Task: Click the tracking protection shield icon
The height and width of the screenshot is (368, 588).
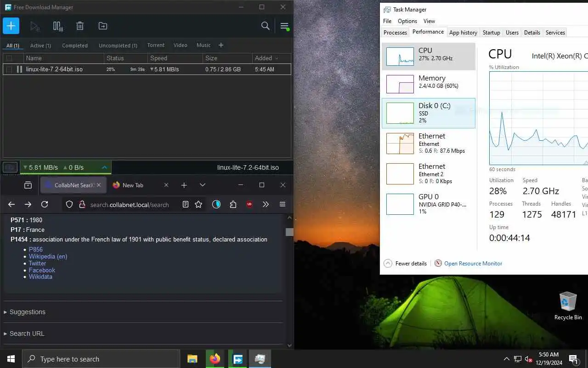Action: tap(69, 204)
